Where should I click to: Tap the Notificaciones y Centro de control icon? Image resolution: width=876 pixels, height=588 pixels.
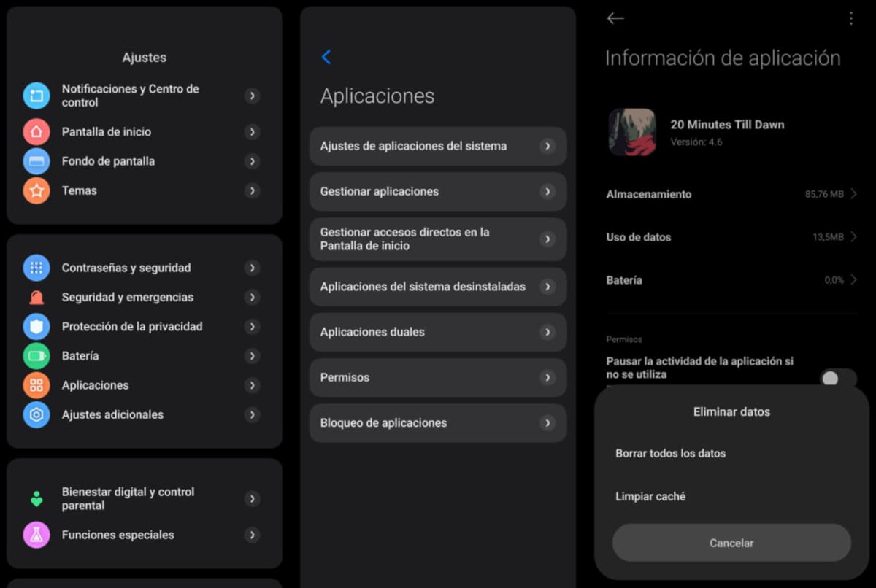tap(36, 96)
